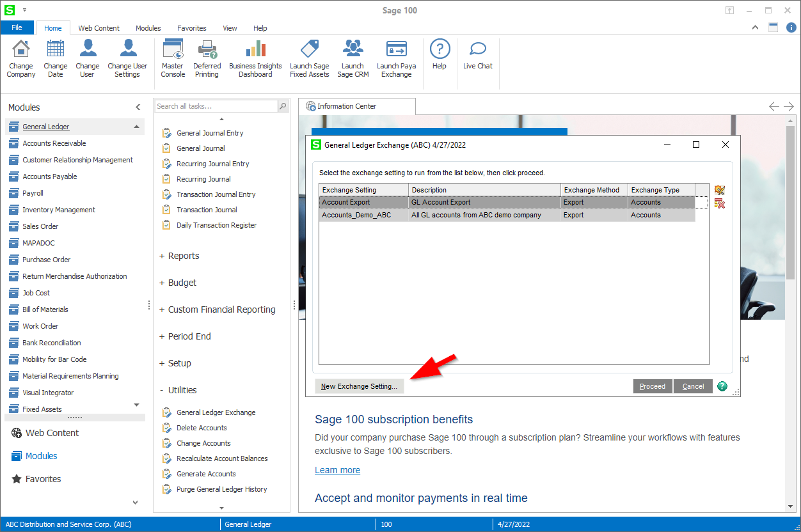The width and height of the screenshot is (801, 532).
Task: Click the search magnifier icon
Action: click(x=283, y=106)
